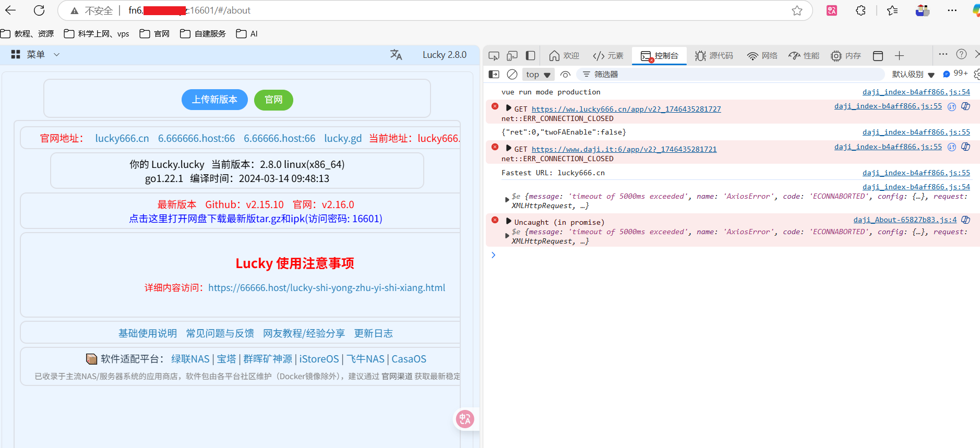Open console settings gear icon
Viewport: 980px width, 448px height.
(x=976, y=75)
